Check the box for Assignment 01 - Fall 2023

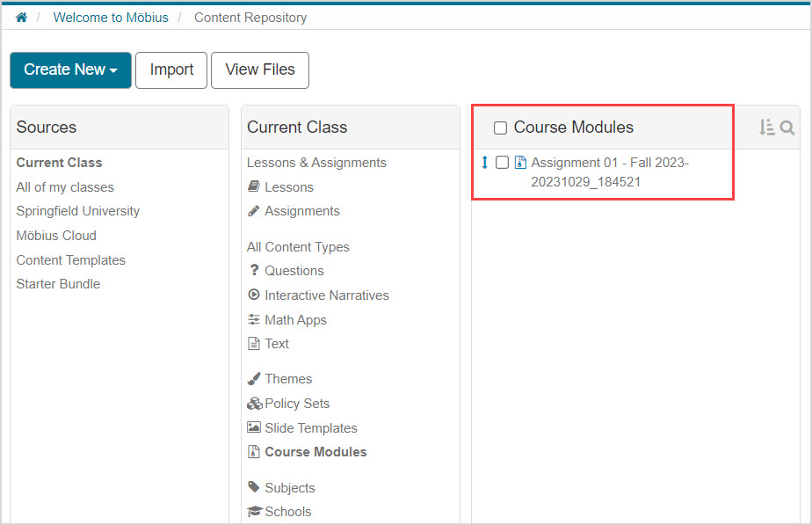point(502,163)
